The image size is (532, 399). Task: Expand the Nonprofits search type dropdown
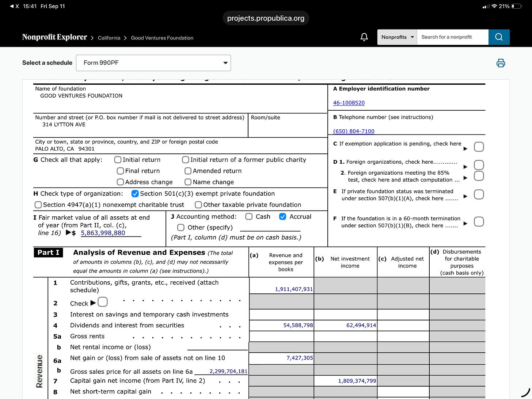point(397,37)
